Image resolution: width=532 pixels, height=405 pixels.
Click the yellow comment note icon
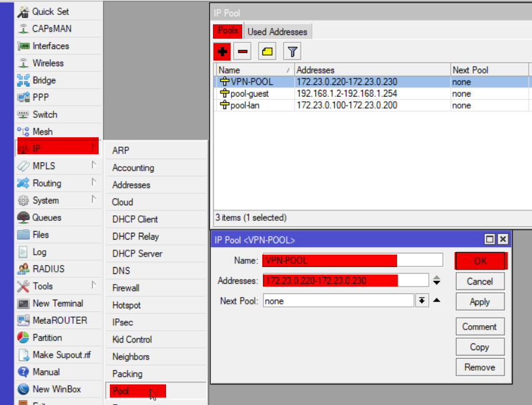pyautogui.click(x=267, y=51)
